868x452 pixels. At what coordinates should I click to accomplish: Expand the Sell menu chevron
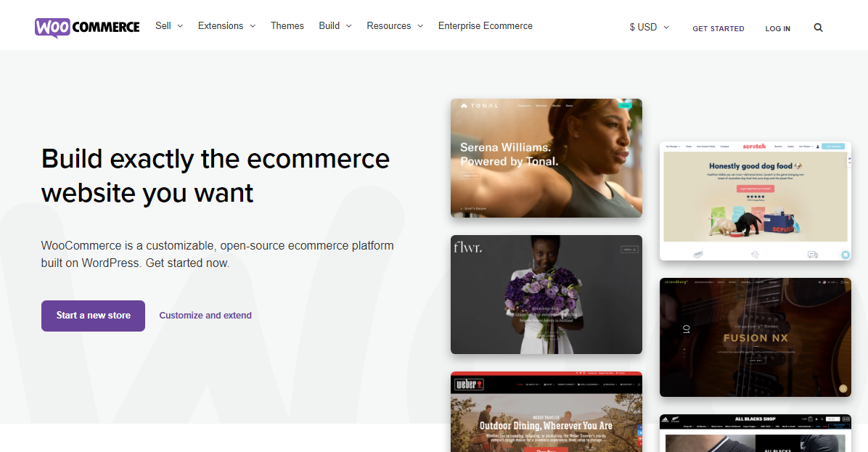(x=180, y=26)
